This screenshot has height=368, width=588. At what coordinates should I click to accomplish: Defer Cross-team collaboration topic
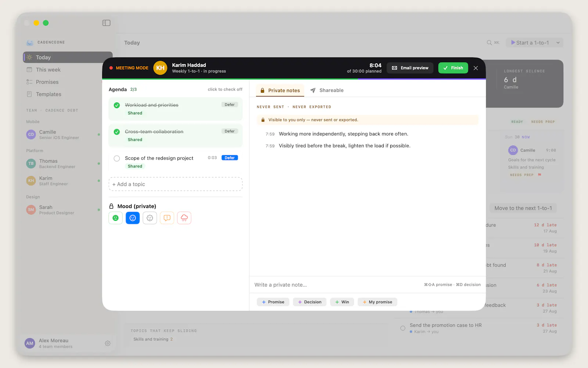(x=230, y=131)
